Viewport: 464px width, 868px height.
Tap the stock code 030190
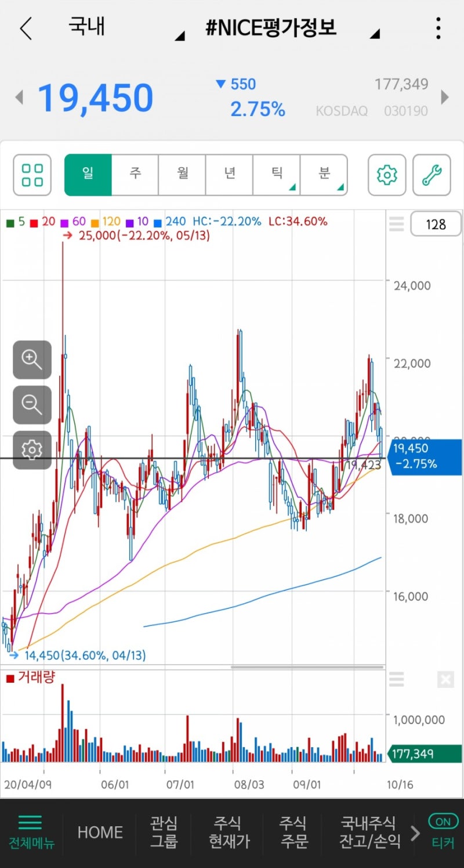pyautogui.click(x=406, y=111)
